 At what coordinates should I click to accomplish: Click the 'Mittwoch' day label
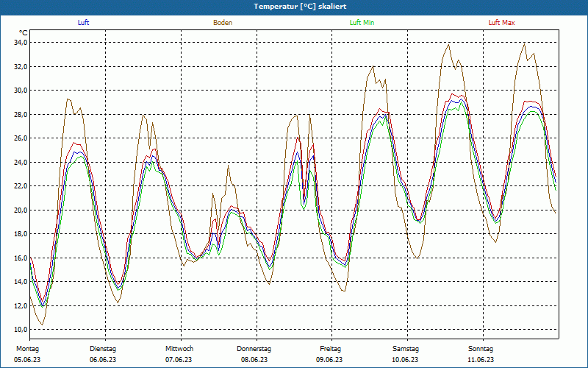coord(179,349)
